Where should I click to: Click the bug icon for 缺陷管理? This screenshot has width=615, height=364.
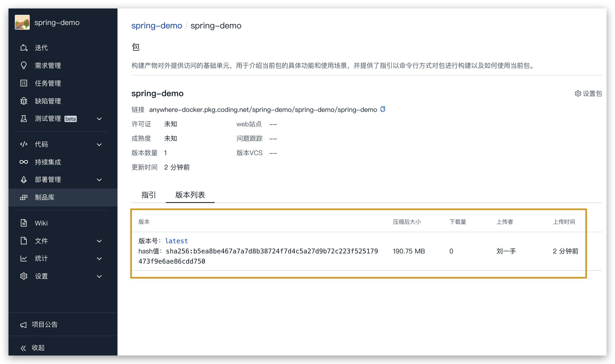(x=24, y=101)
